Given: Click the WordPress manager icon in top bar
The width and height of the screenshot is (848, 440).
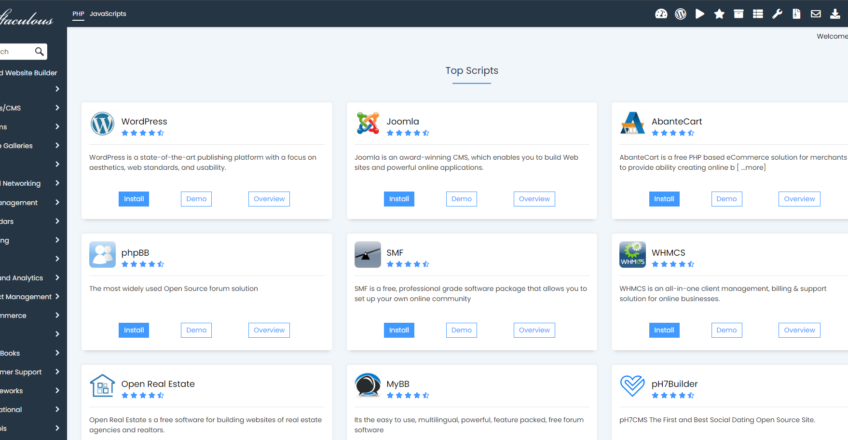Looking at the screenshot, I should click(x=680, y=14).
